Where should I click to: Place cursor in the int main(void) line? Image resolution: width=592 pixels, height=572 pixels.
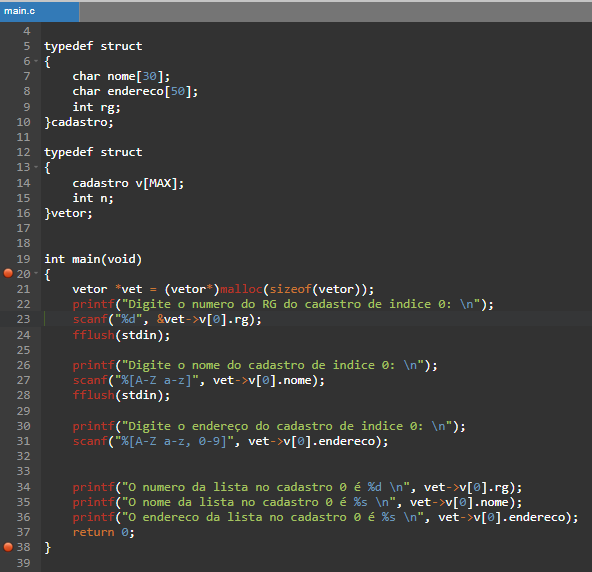93,259
